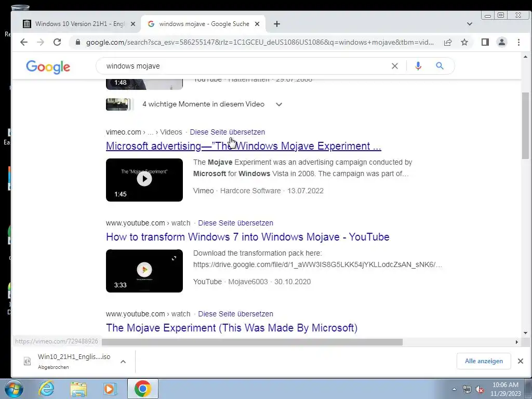Viewport: 532px width, 399px height.
Task: Open Windows Explorer from taskbar
Action: pyautogui.click(x=78, y=389)
